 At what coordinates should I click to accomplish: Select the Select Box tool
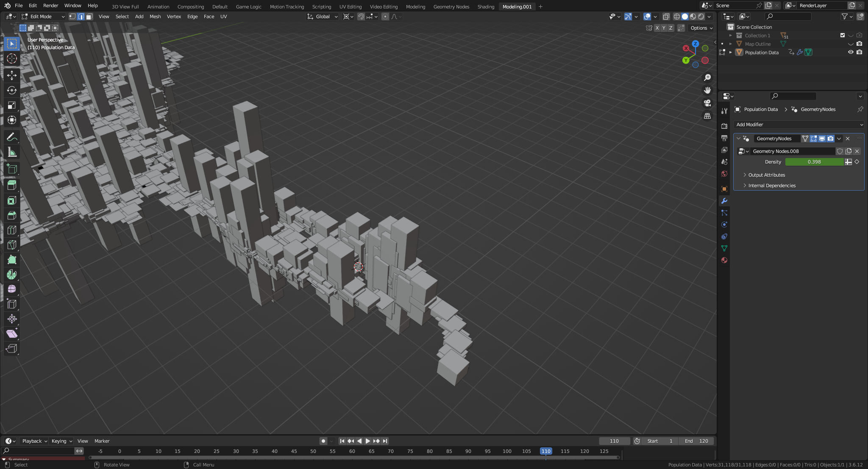[x=12, y=44]
